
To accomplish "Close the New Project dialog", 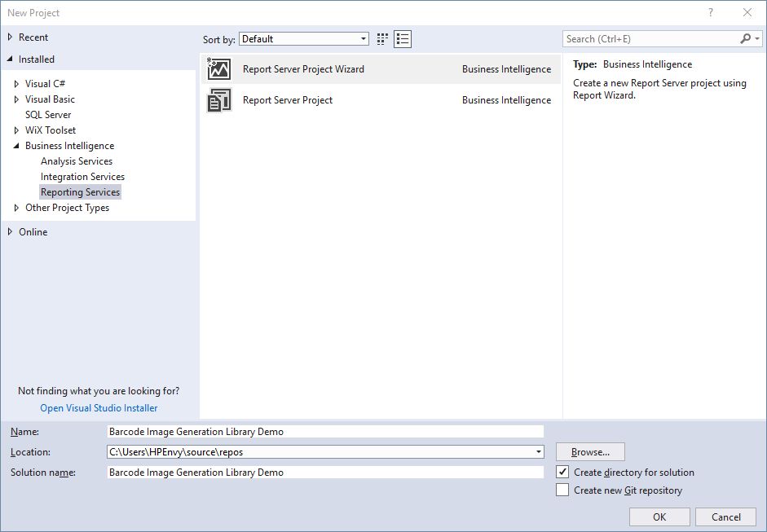I will tap(747, 13).
